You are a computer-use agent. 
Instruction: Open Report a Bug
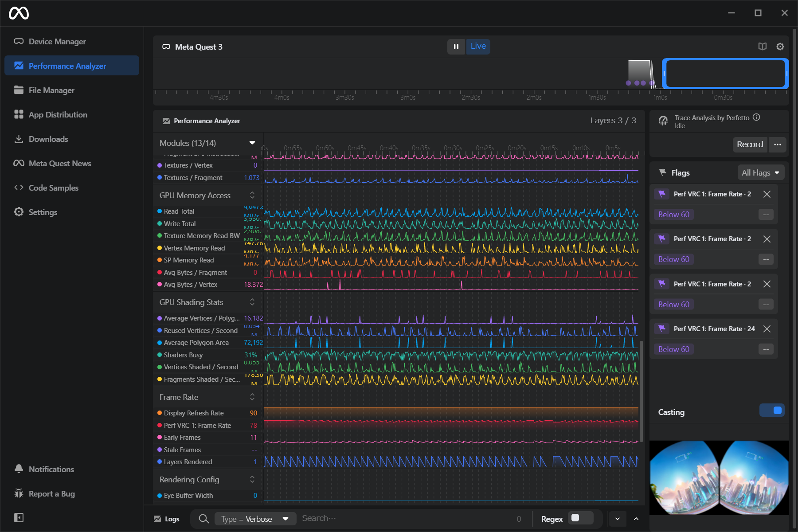(51, 493)
